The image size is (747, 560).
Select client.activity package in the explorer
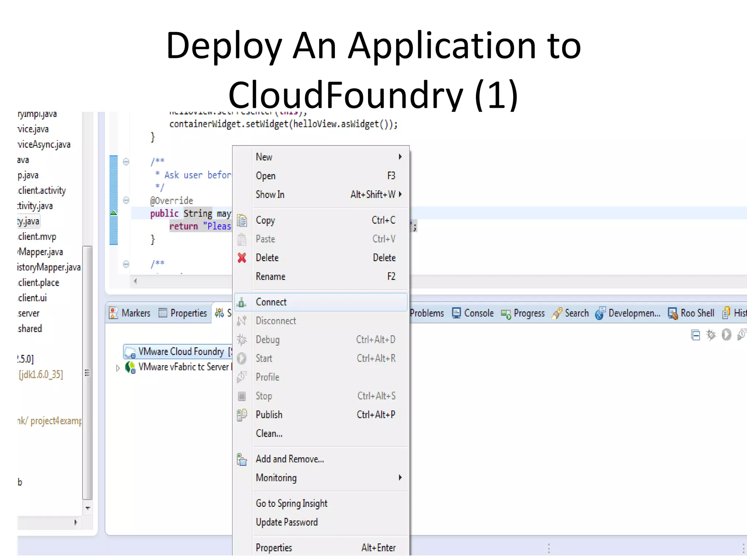click(42, 190)
